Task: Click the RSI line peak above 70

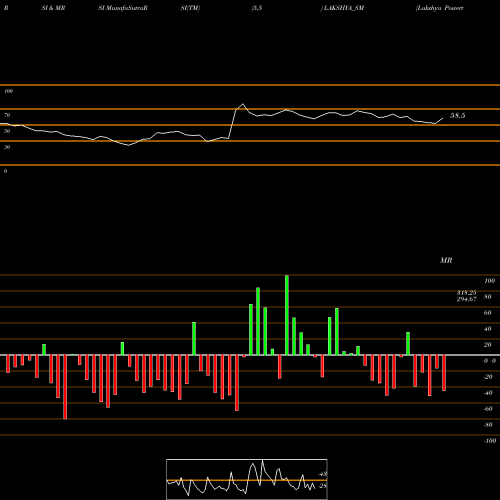Action: click(x=243, y=104)
